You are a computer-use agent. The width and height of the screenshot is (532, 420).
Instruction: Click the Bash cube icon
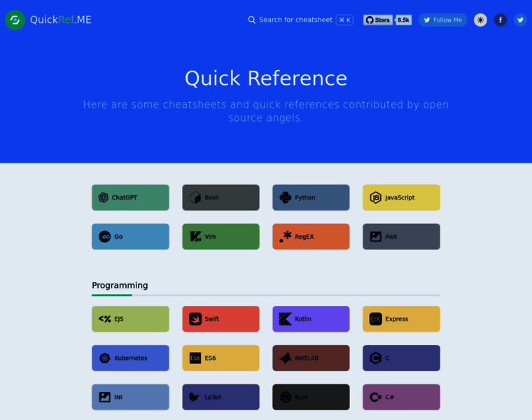[195, 197]
